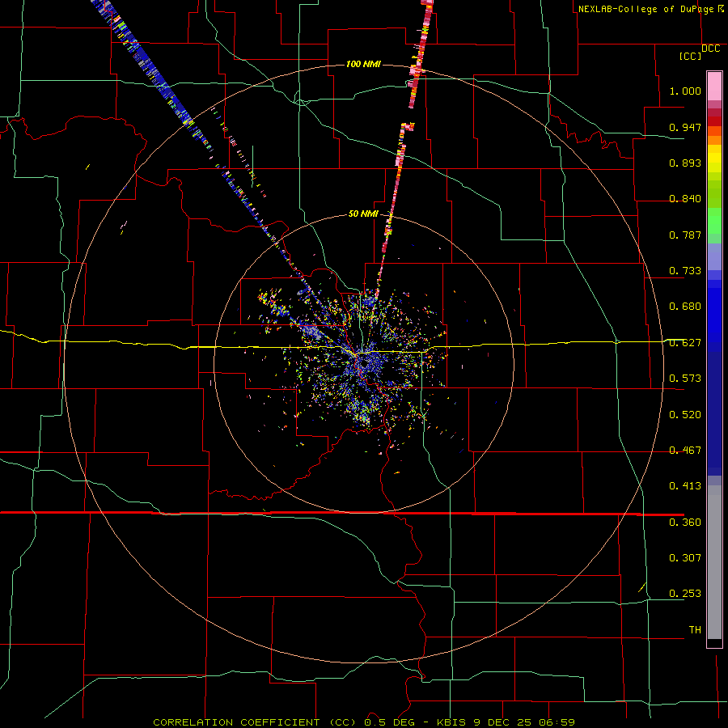Click the 0.360 color scale value
728x728 pixels.
(685, 523)
